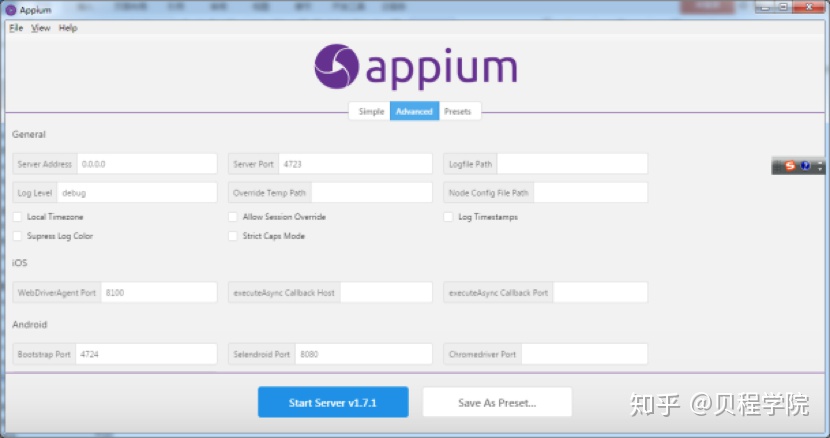This screenshot has height=438, width=830.
Task: Click the Server Port field showing 4723
Action: click(x=355, y=164)
